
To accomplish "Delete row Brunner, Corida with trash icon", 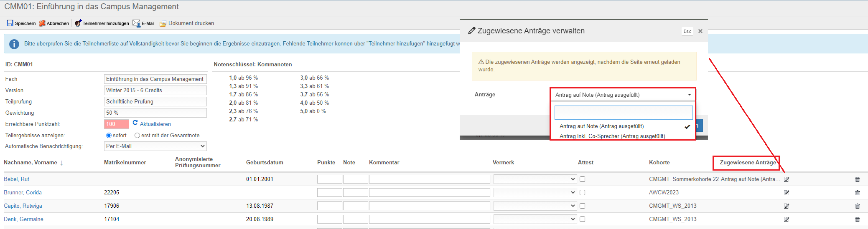I will tap(858, 193).
